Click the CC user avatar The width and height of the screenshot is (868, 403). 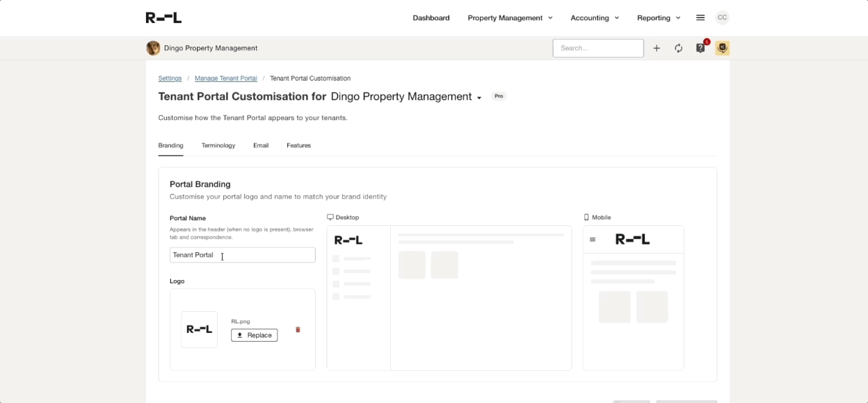[x=722, y=18]
